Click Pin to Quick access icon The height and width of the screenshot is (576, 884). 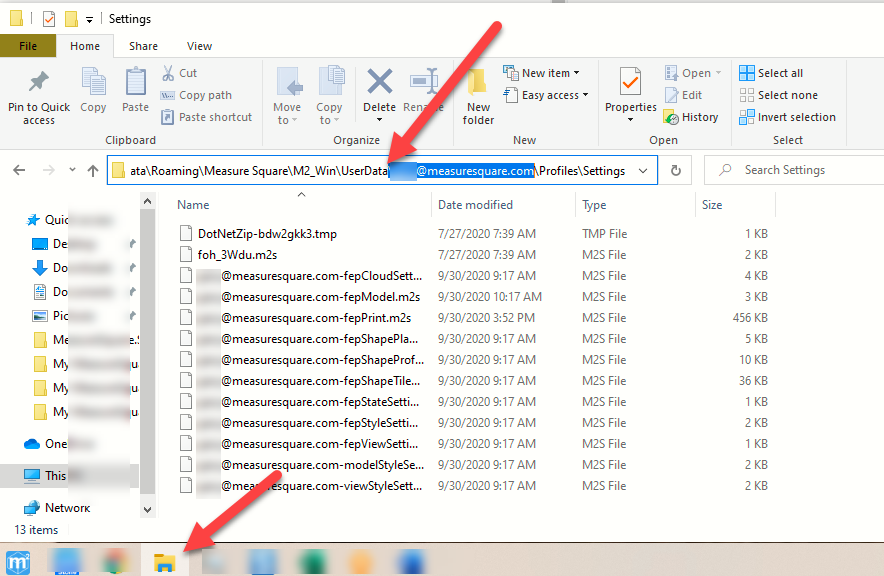point(39,82)
